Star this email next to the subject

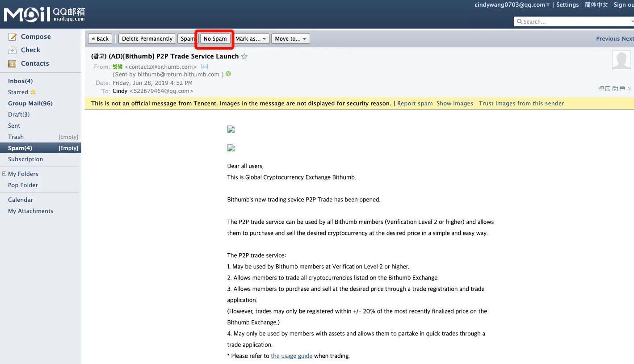pyautogui.click(x=244, y=56)
